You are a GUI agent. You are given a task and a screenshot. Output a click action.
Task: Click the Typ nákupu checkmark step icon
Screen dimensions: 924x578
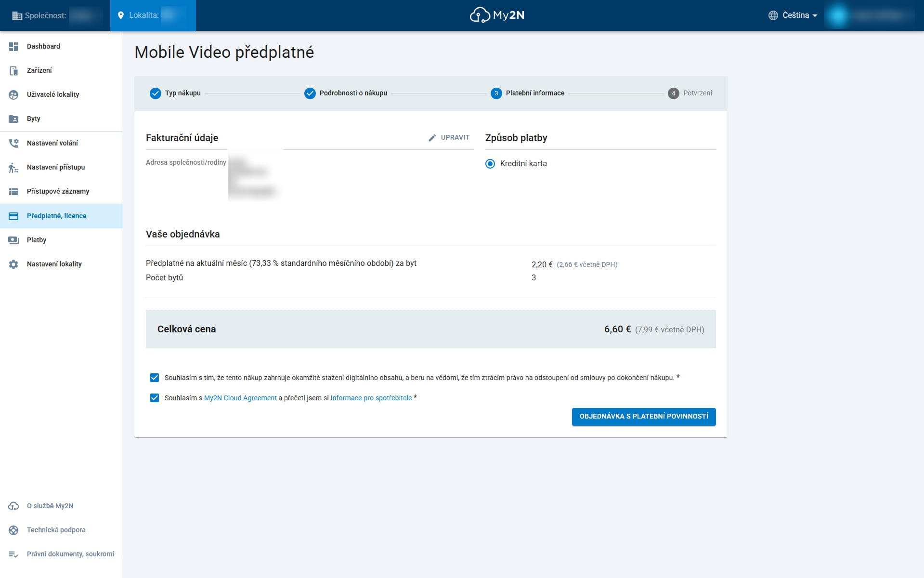[x=155, y=93]
